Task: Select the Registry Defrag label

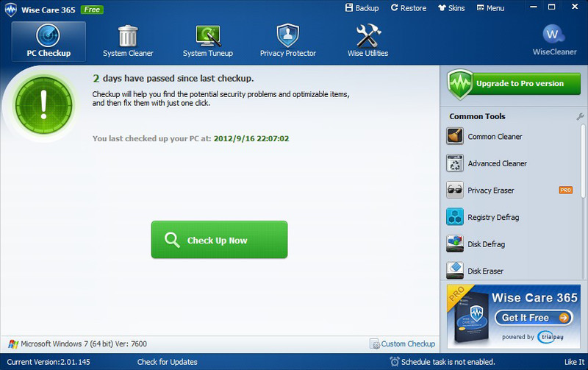Action: pyautogui.click(x=493, y=217)
